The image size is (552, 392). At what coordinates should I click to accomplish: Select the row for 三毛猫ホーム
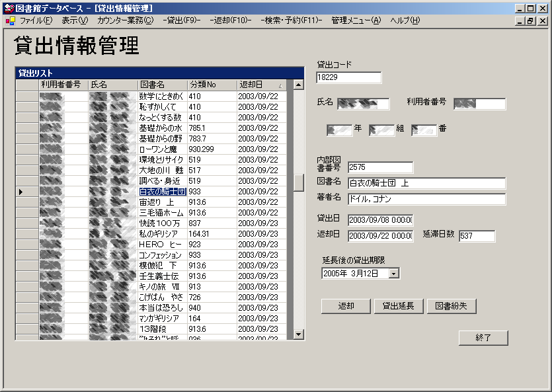pyautogui.click(x=161, y=213)
